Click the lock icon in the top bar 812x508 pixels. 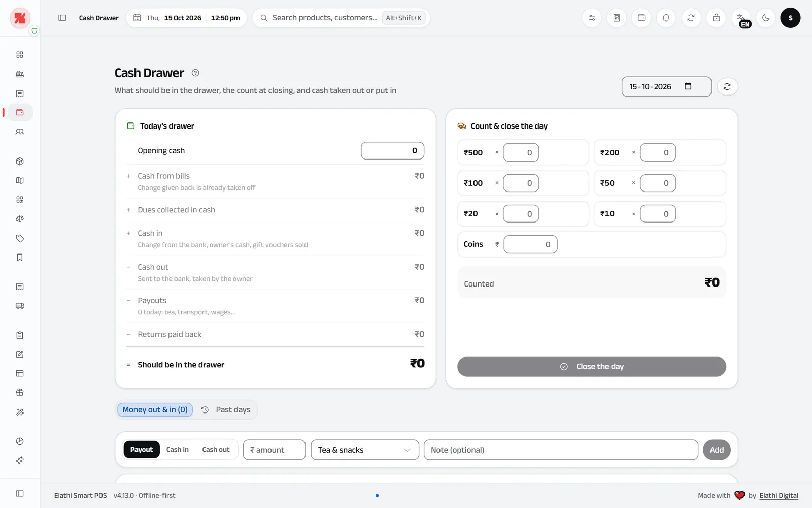click(716, 18)
